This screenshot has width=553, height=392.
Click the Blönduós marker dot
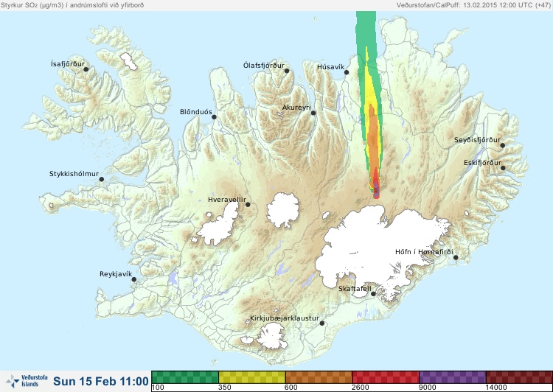click(214, 116)
